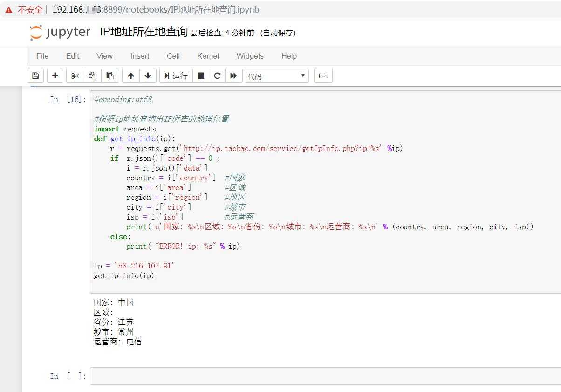Run the cell with 运行 button
Screen dimensions: 561x392
[x=176, y=76]
